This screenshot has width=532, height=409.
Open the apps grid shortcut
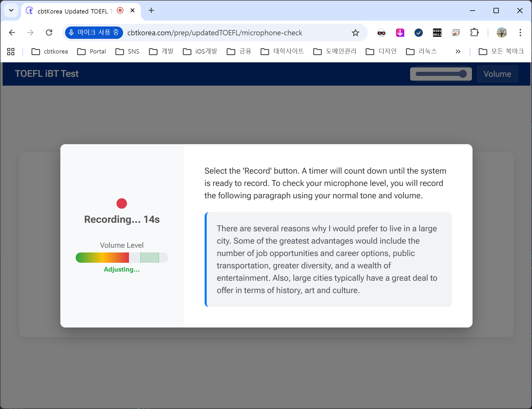point(11,51)
